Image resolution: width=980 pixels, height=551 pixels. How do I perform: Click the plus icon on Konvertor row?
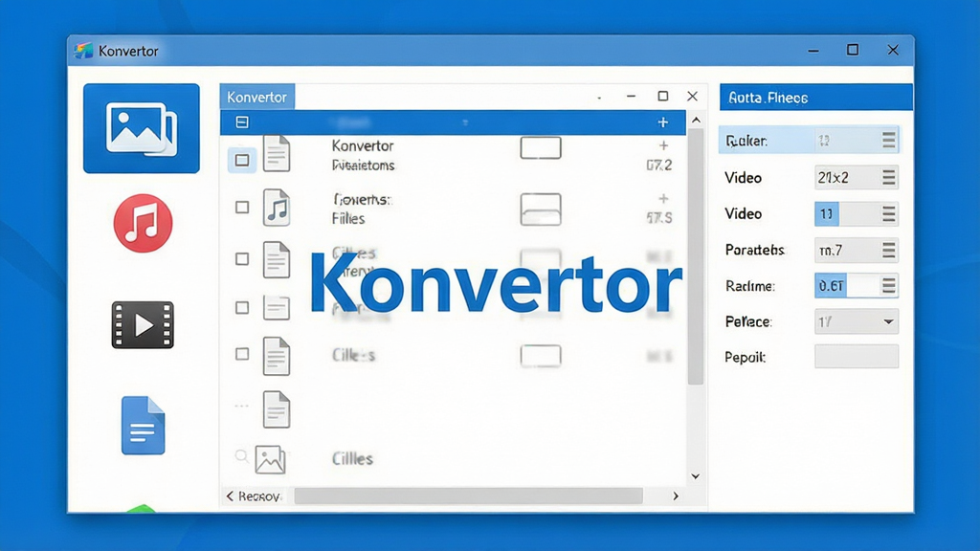coord(664,145)
